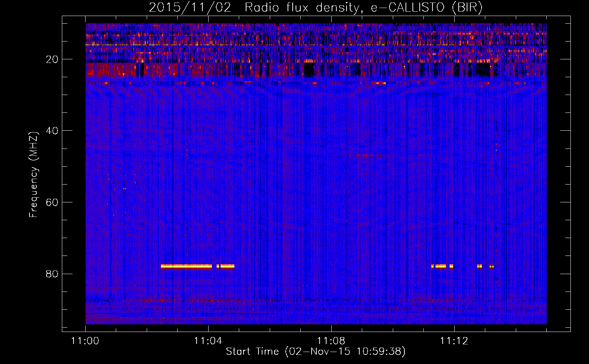Click the 'Start Time (02-Nov-15 10:59:38)' axis label
The image size is (589, 364).
[x=316, y=352]
